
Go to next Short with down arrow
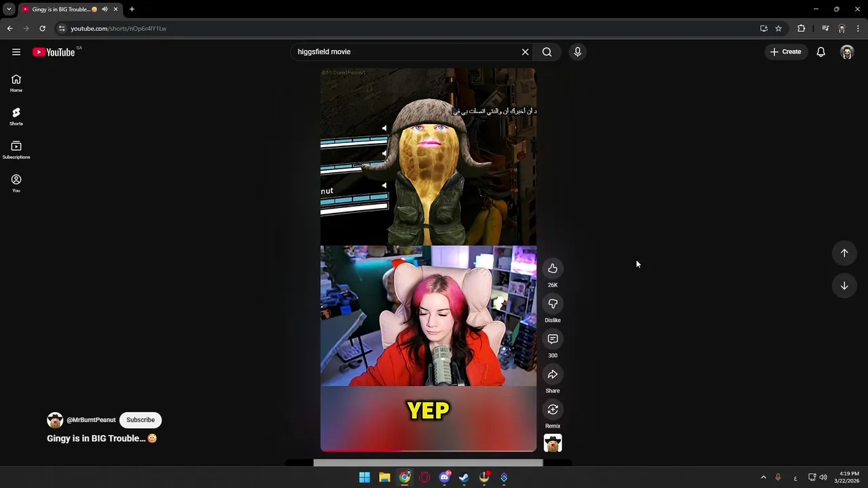[844, 286]
